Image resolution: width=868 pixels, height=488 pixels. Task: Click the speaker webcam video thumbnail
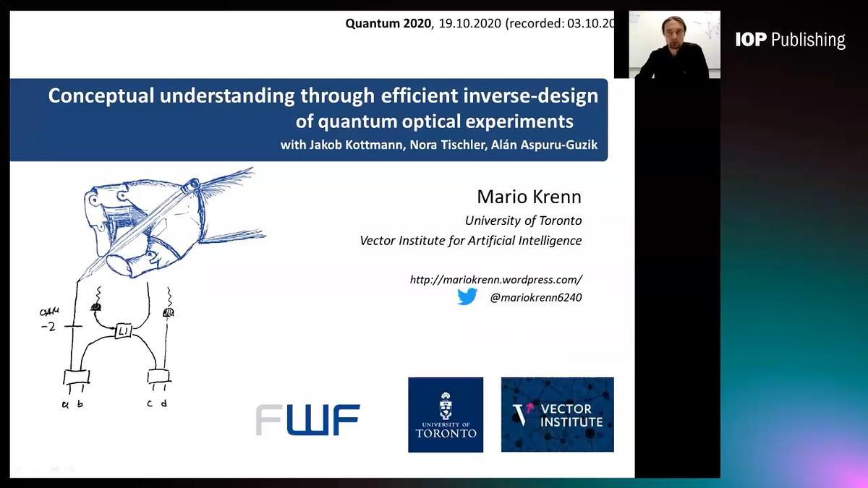[667, 44]
